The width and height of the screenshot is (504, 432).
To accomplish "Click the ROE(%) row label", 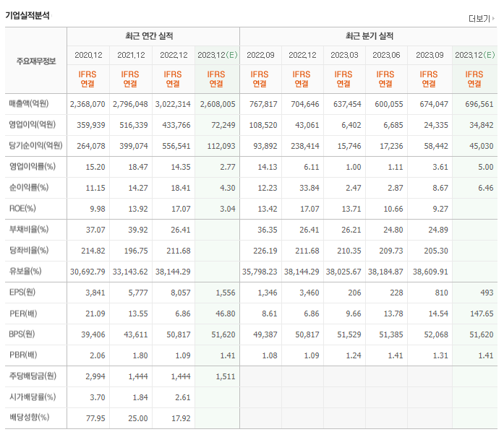I will click(22, 209).
